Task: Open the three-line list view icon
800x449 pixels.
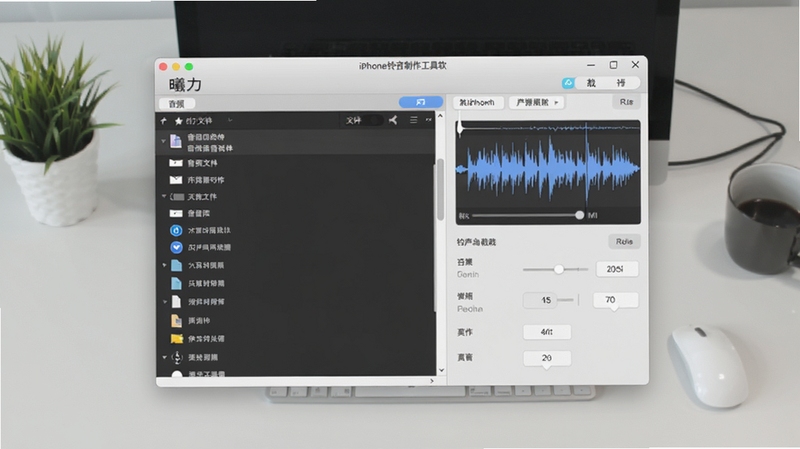Action: point(414,120)
